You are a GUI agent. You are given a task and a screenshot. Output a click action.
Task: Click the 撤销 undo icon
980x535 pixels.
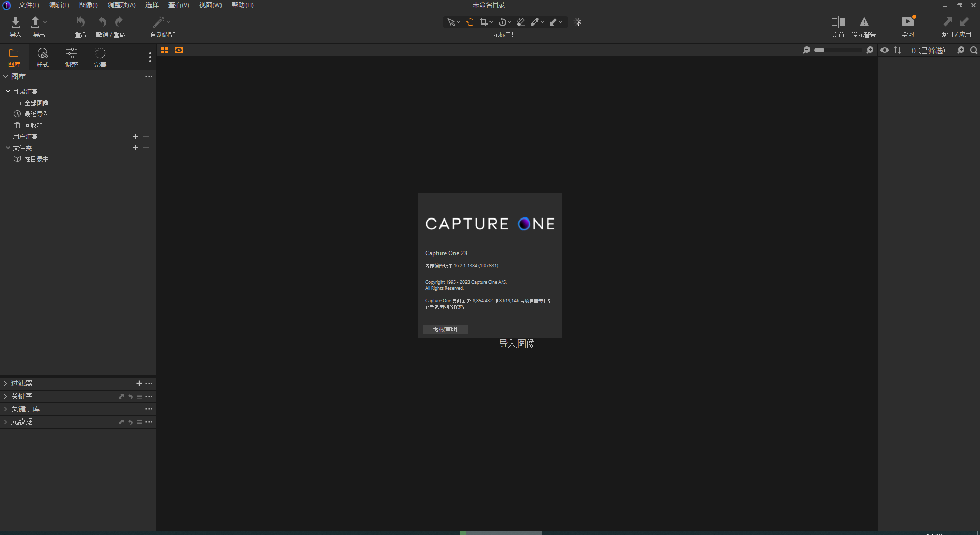102,22
